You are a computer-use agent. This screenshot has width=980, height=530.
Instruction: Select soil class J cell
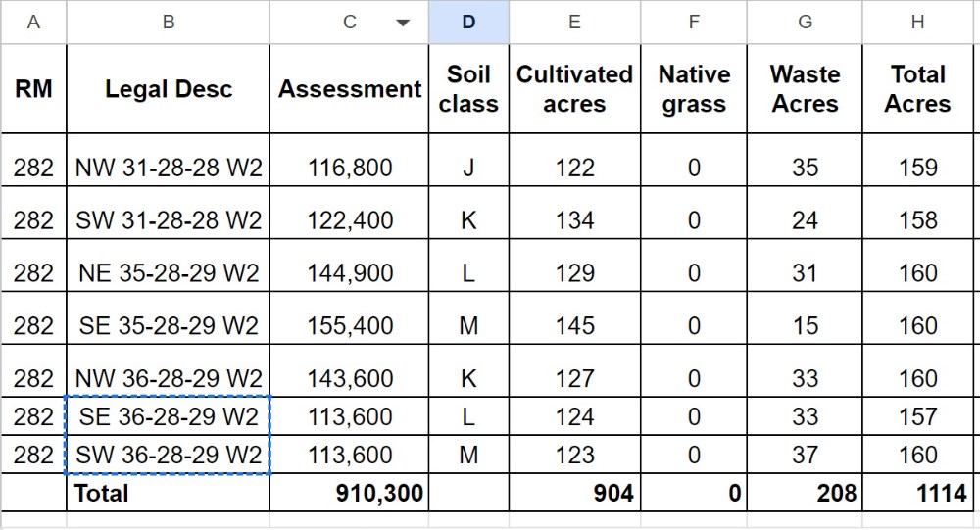click(468, 160)
